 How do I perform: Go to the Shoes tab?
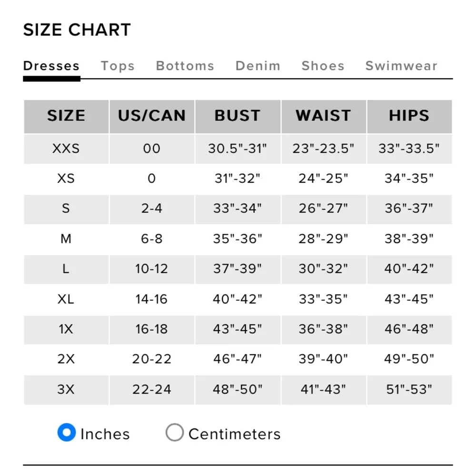pos(323,66)
